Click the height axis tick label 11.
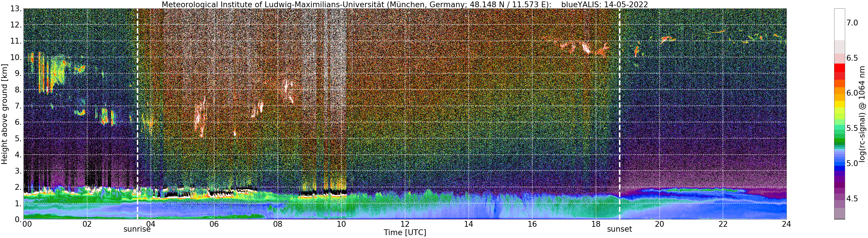Image resolution: width=868 pixels, height=238 pixels. click(x=16, y=41)
